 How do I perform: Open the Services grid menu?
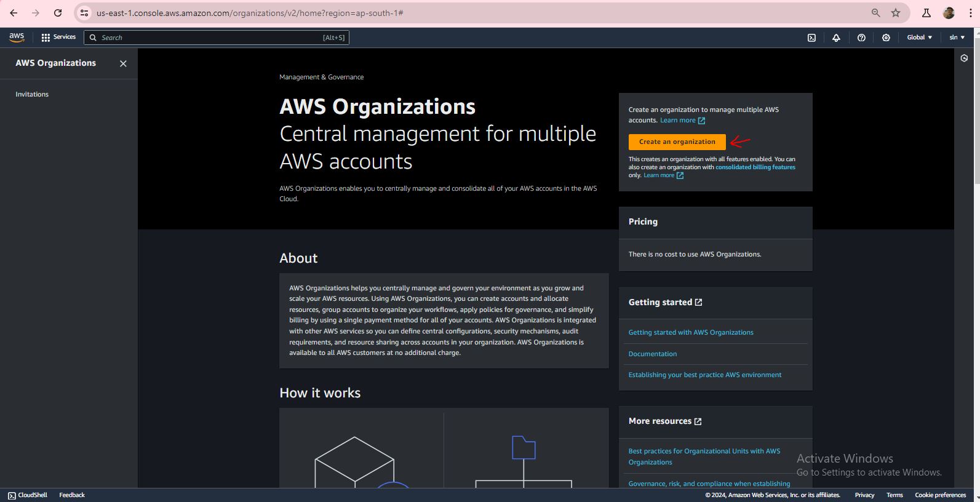point(58,38)
